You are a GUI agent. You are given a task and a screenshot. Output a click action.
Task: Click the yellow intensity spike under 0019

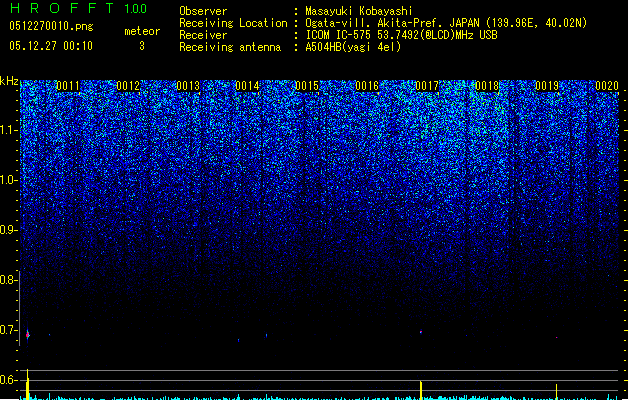click(556, 392)
